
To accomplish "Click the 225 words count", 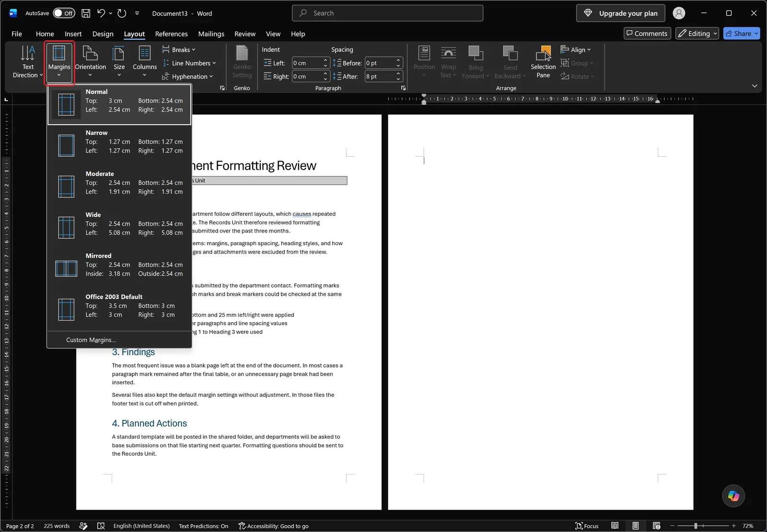I will pos(57,526).
